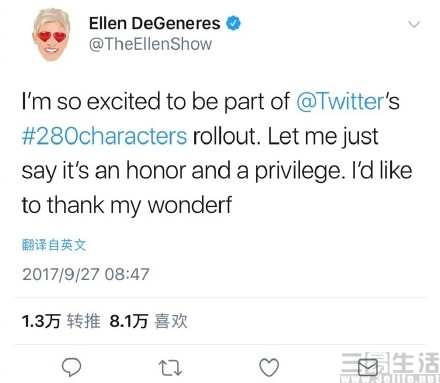Click the @TheEllenShow handle
Screen dimensions: 440x383
(x=150, y=44)
